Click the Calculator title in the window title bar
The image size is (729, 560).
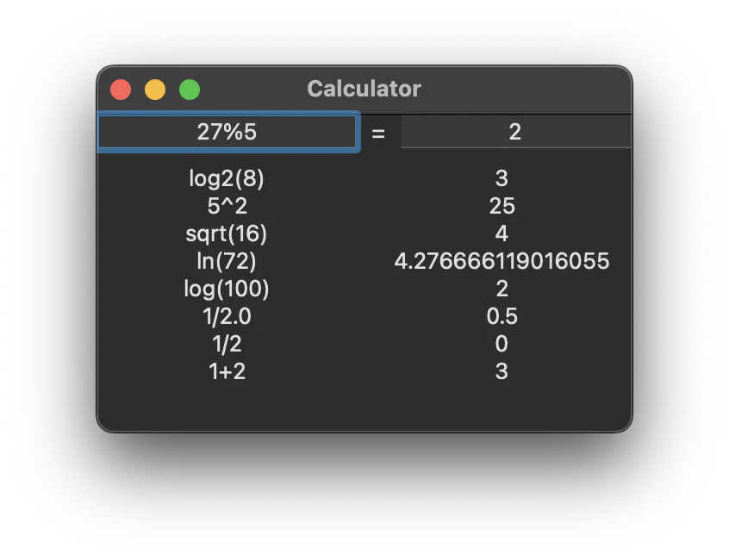364,89
